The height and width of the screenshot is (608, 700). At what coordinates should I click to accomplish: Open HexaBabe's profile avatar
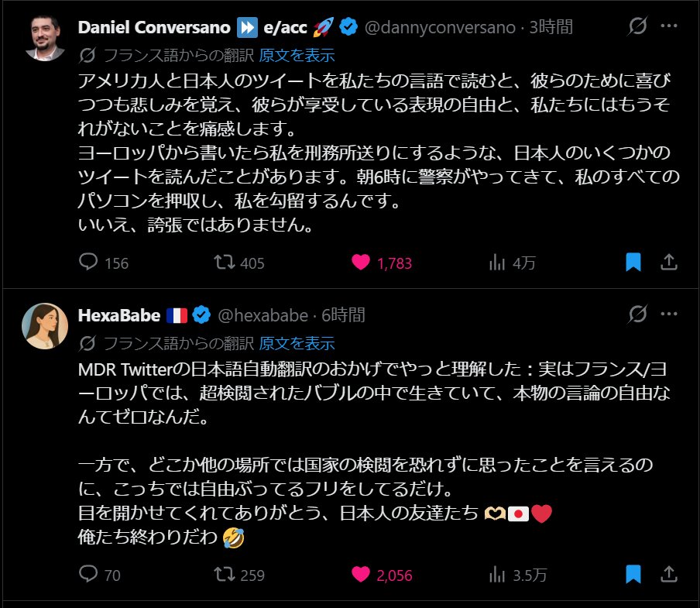pyautogui.click(x=45, y=325)
